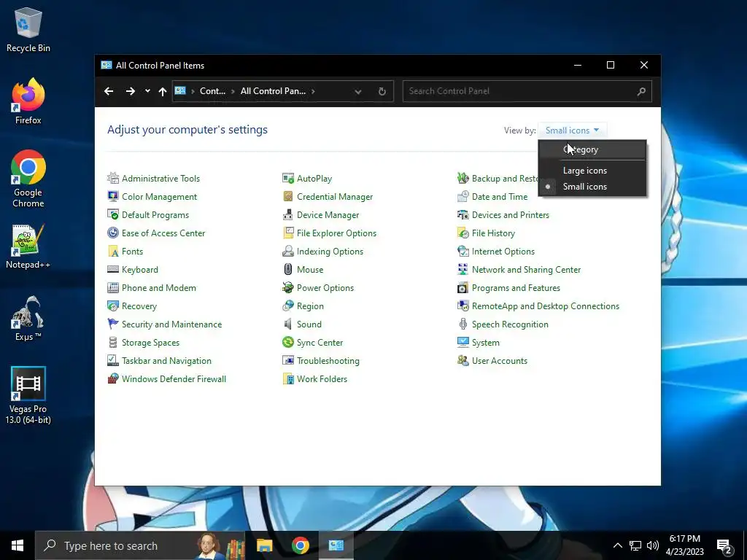Open the Fonts folder icon
The image size is (747, 560).
pyautogui.click(x=113, y=251)
